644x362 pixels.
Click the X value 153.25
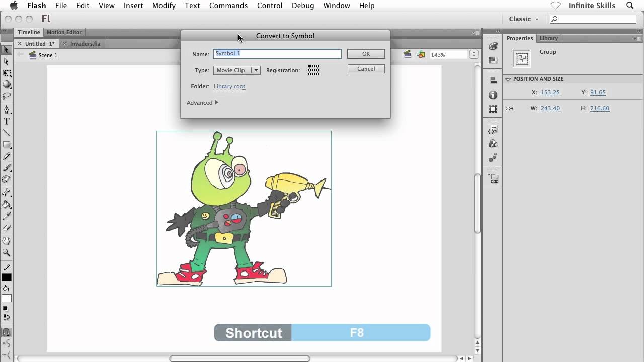(550, 92)
